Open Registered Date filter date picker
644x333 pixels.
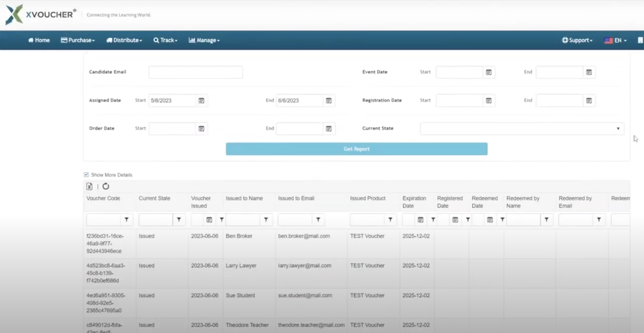455,220
